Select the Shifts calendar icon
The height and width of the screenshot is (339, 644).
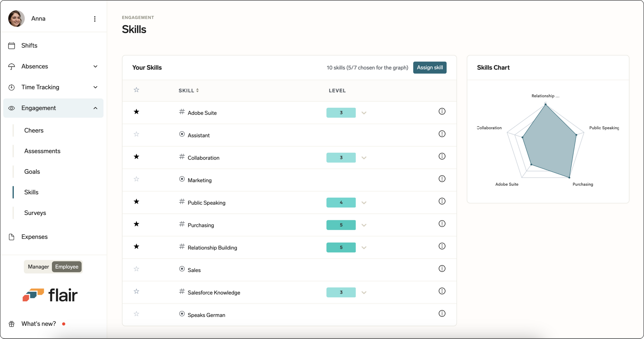[12, 45]
